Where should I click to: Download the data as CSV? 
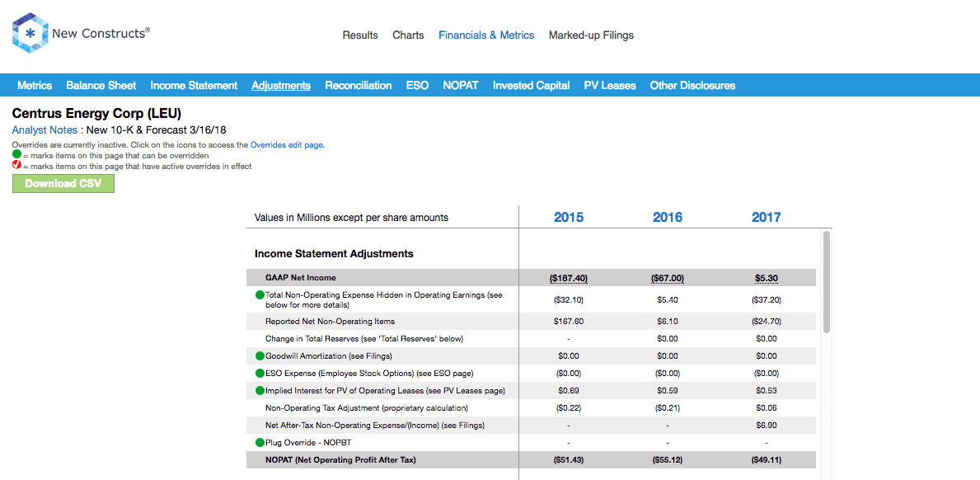[x=63, y=184]
